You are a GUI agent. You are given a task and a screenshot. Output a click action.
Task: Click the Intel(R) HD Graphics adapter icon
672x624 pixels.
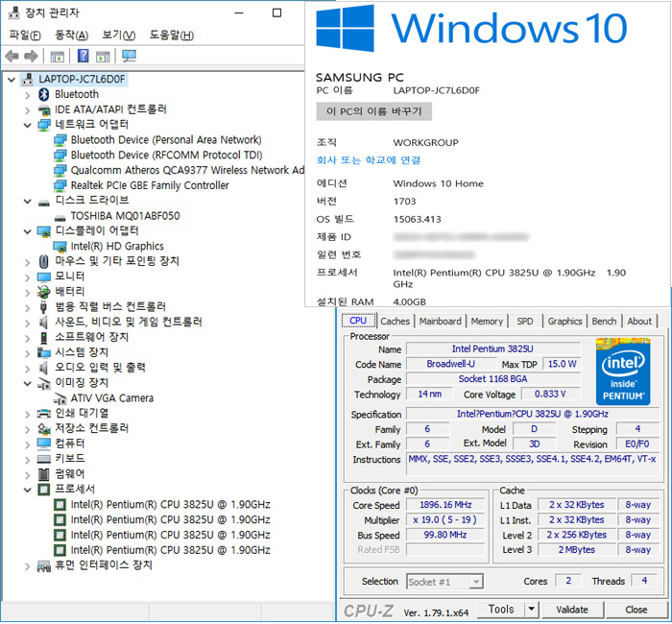coord(60,247)
